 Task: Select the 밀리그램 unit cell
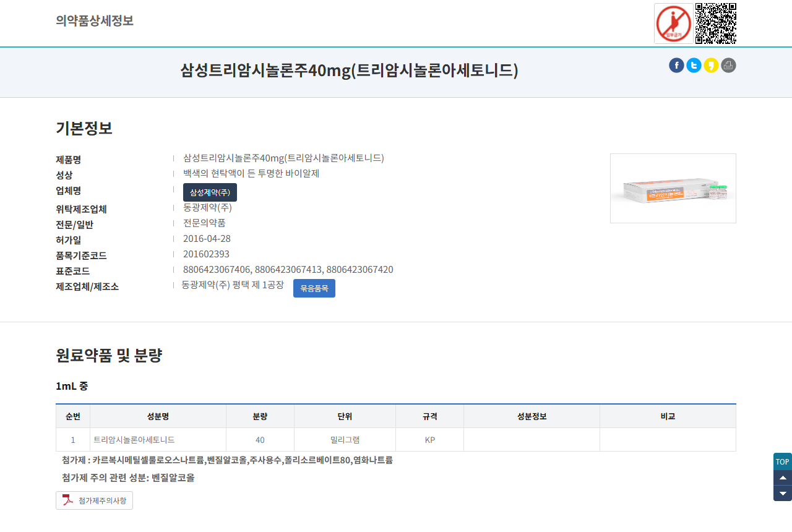pyautogui.click(x=345, y=440)
